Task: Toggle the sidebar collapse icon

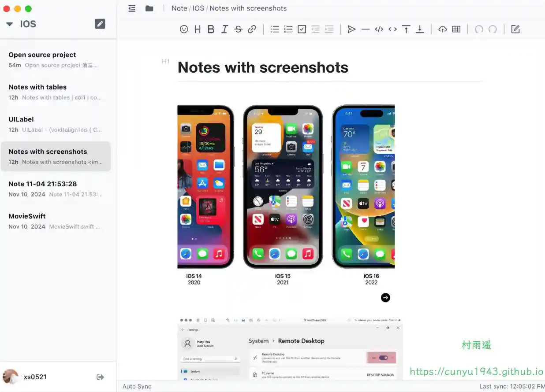Action: [x=132, y=8]
